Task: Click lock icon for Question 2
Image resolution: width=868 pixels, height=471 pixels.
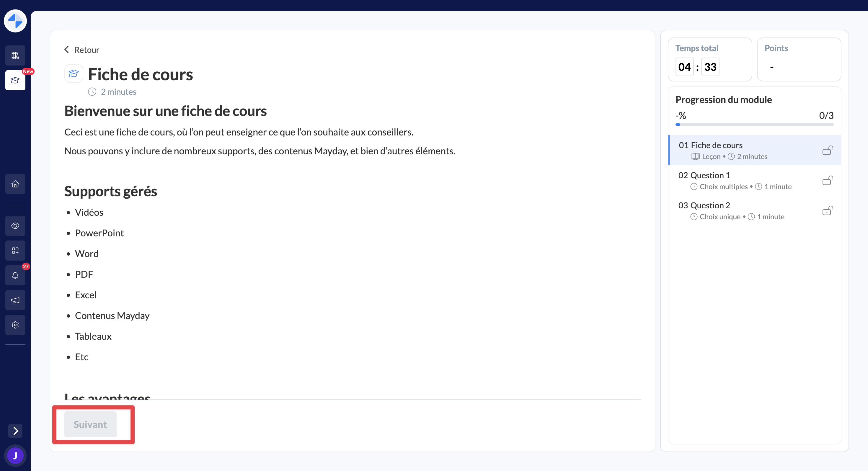Action: 827,211
